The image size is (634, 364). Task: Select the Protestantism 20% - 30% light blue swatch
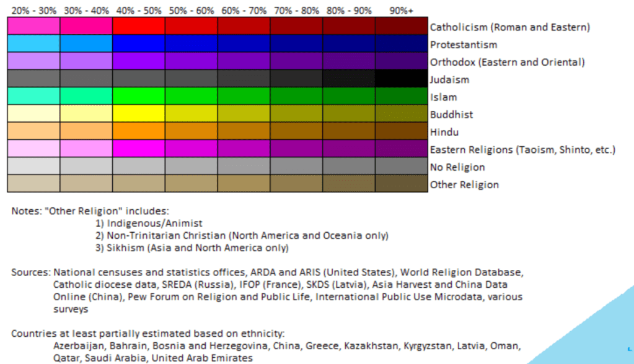click(33, 44)
